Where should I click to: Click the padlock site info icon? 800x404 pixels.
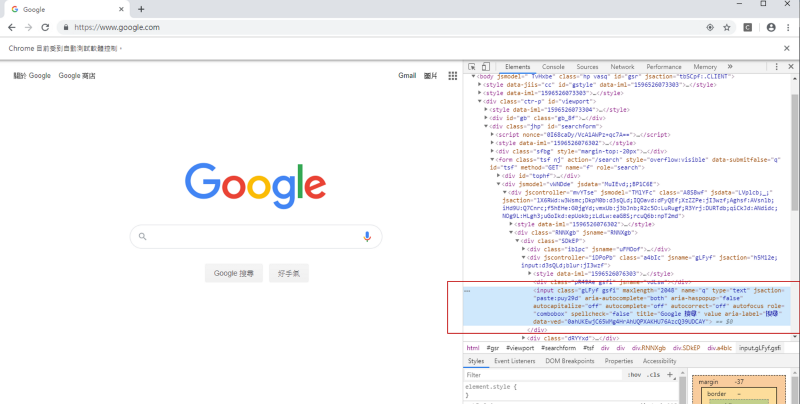[66, 28]
